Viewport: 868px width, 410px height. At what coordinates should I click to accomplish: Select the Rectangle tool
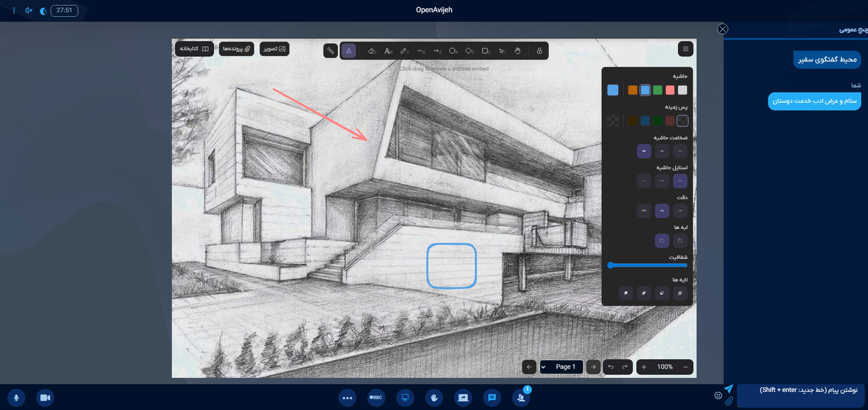click(486, 51)
